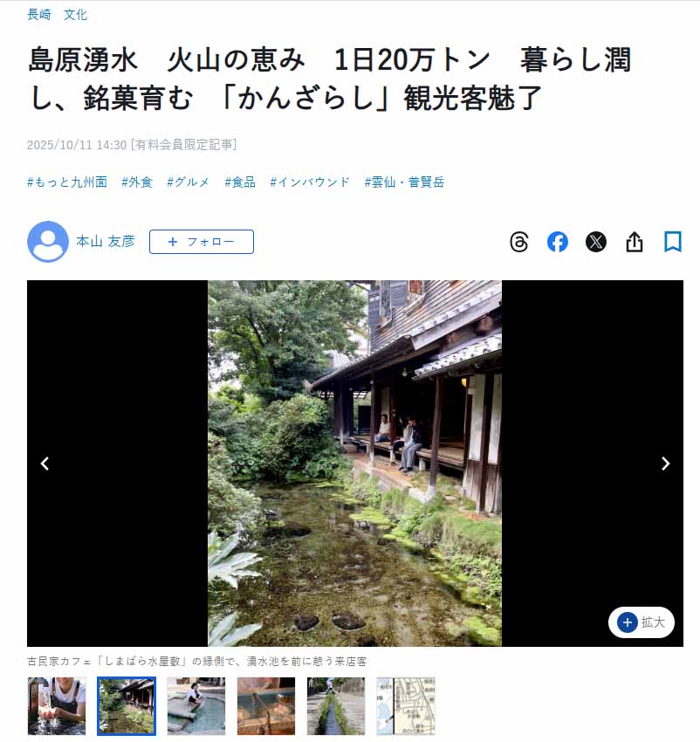Select thumbnail of narrow water canal
The width and height of the screenshot is (700, 742).
pos(336,706)
